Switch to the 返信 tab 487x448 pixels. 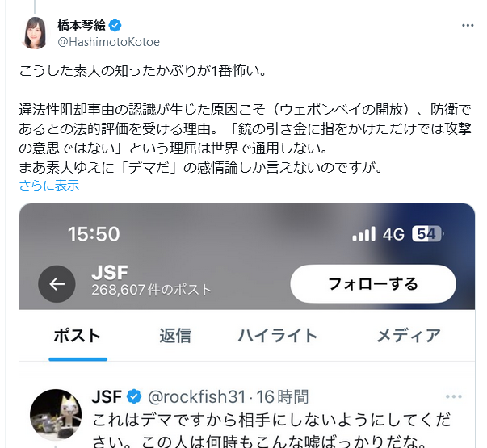[x=175, y=336]
